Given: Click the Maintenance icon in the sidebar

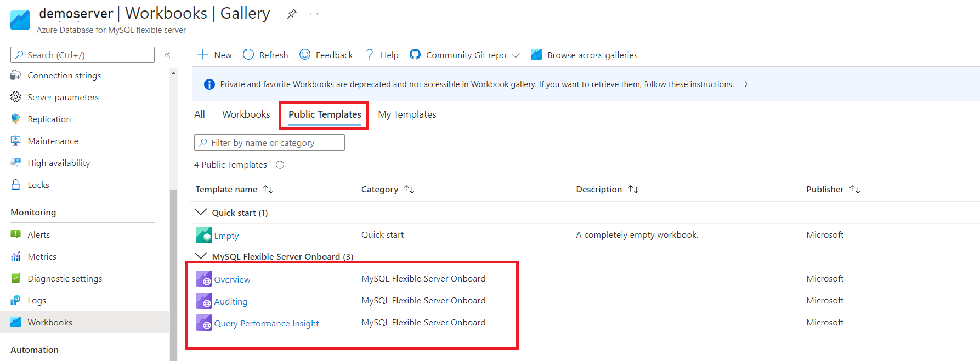Looking at the screenshot, I should coord(16,141).
